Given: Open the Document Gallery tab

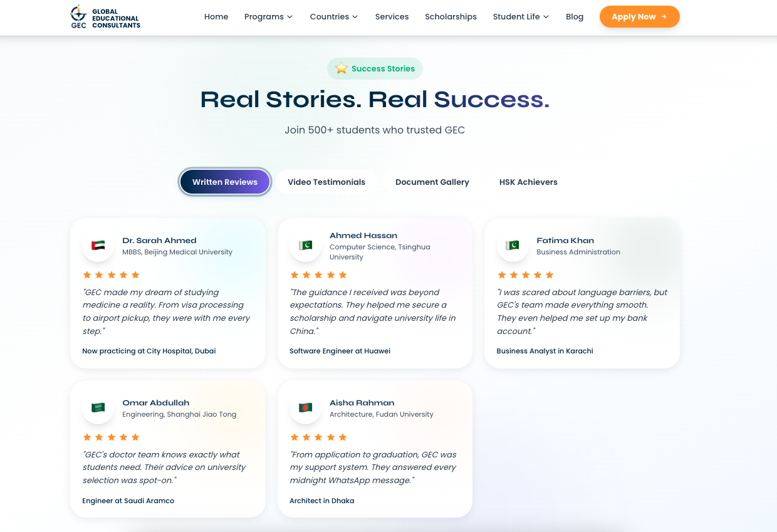Looking at the screenshot, I should [x=432, y=182].
